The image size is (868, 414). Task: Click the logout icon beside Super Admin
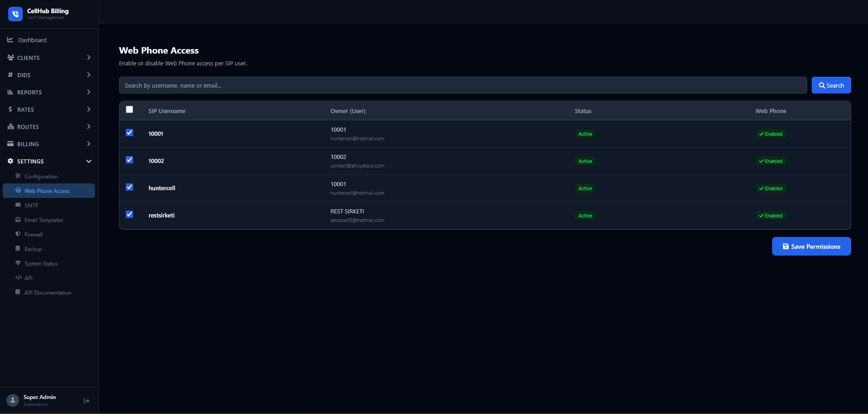tap(86, 401)
